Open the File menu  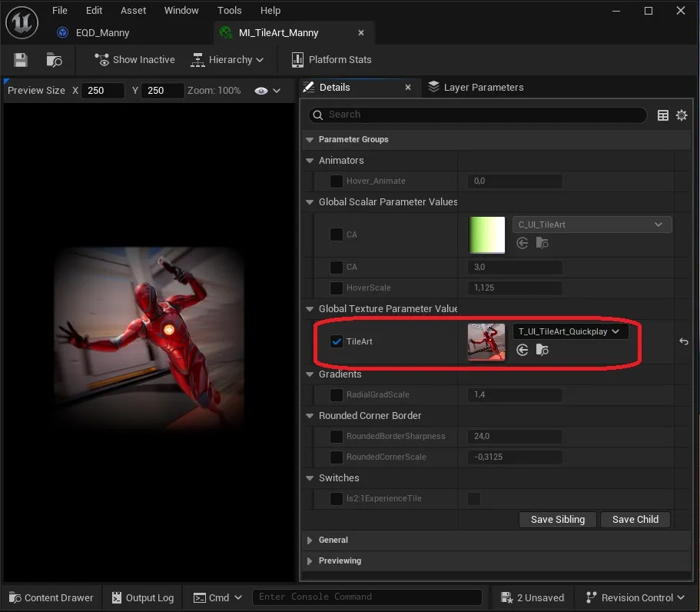click(x=60, y=10)
